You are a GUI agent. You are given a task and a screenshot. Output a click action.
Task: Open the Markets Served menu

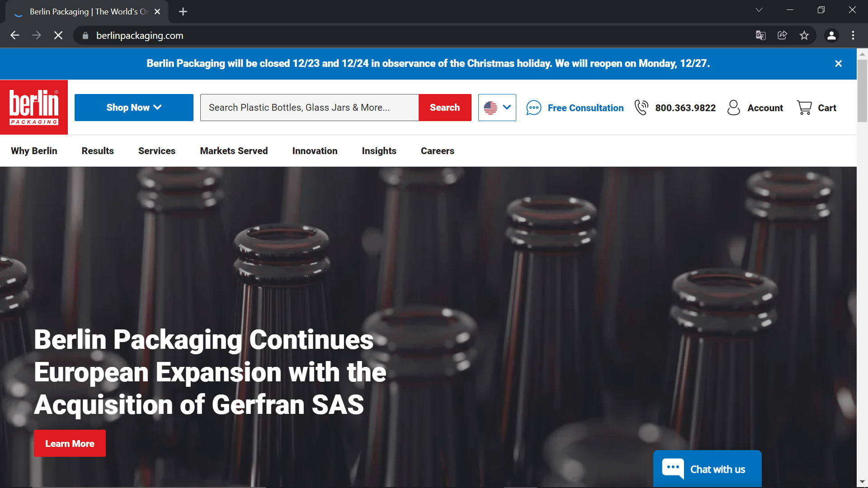click(234, 151)
